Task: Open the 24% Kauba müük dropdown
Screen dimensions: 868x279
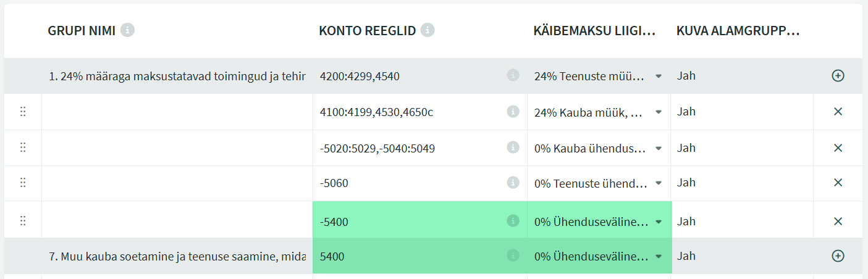Action: (x=658, y=112)
